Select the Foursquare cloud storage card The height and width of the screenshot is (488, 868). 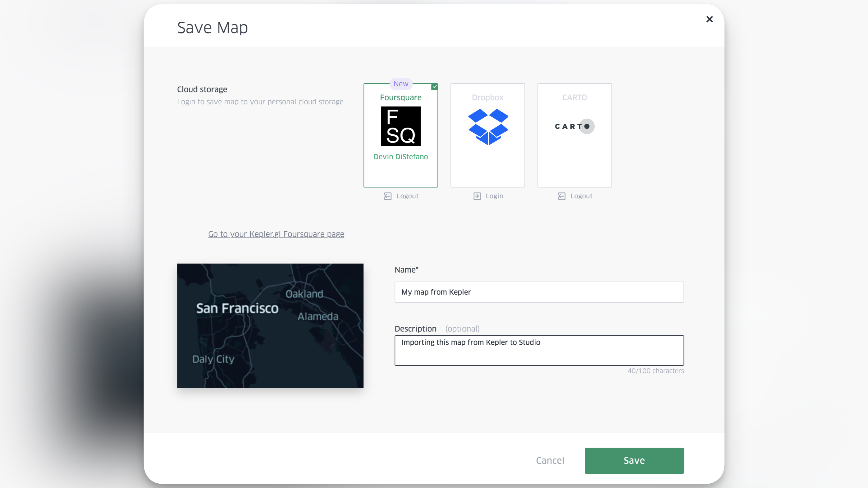click(401, 135)
